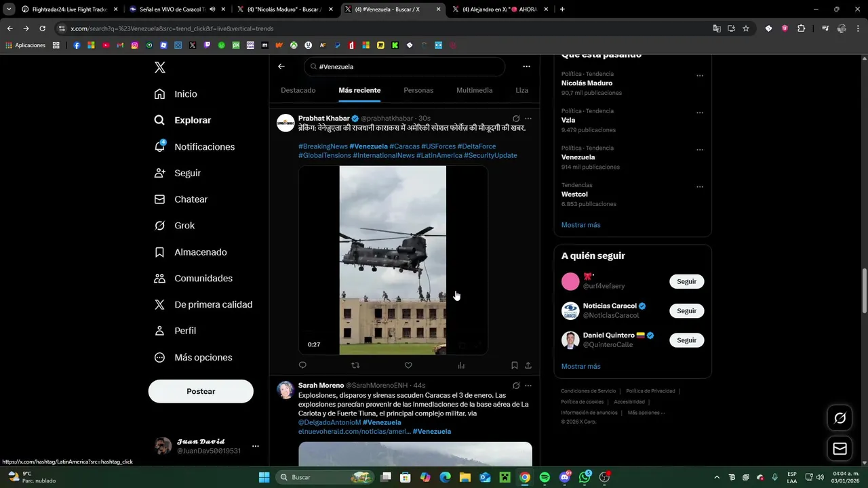Share the Prabhat Khabar post
868x488 pixels.
click(x=528, y=365)
